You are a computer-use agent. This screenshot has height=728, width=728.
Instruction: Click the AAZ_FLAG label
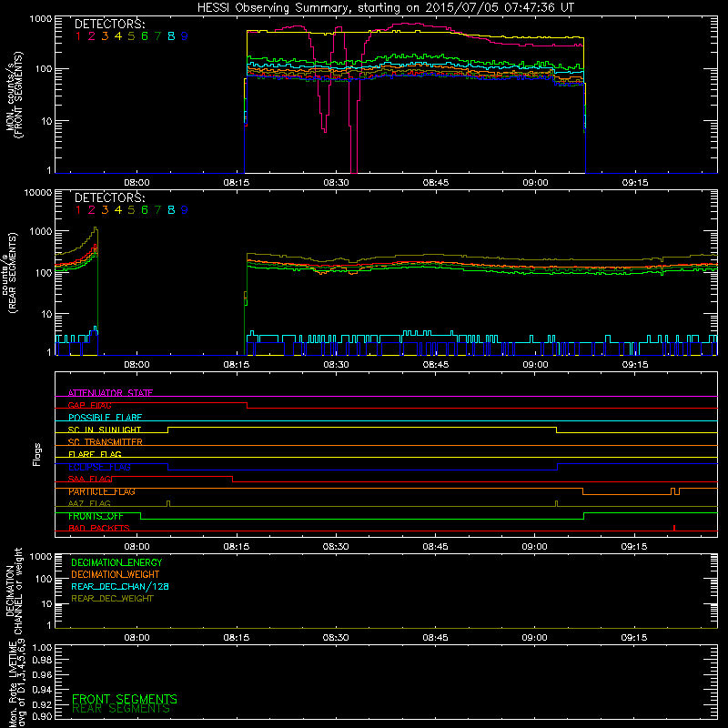(89, 503)
